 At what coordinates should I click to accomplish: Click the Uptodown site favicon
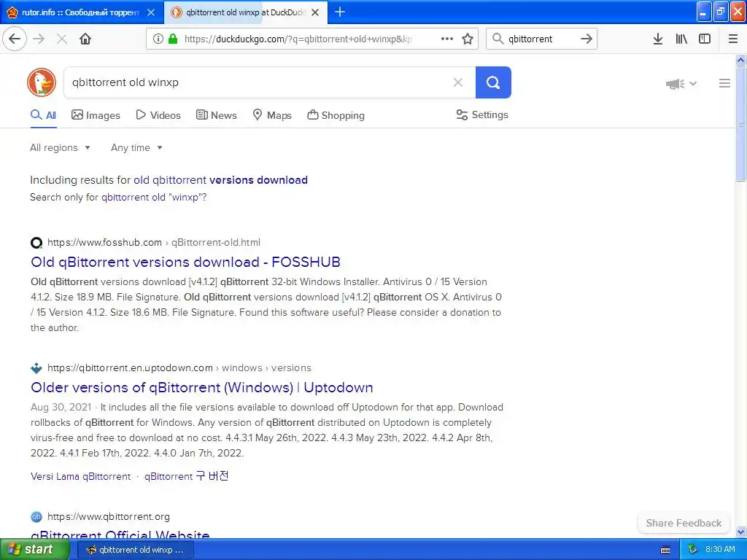36,368
